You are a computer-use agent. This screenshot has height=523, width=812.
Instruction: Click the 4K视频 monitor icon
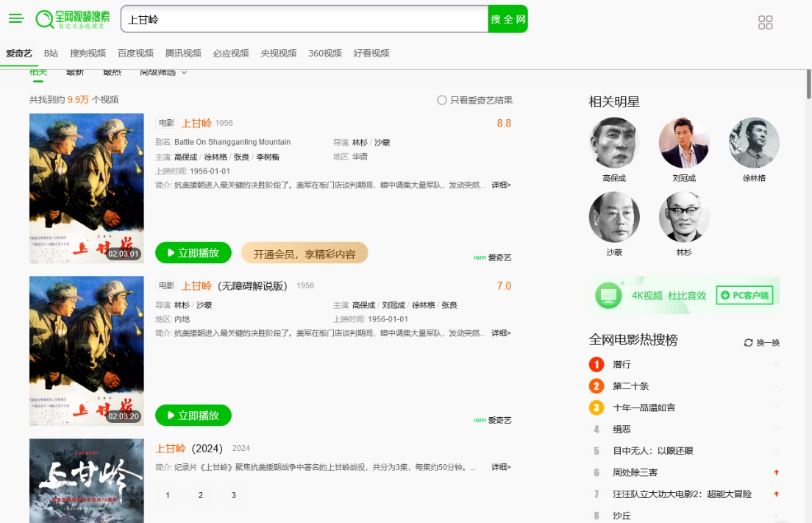tap(609, 295)
